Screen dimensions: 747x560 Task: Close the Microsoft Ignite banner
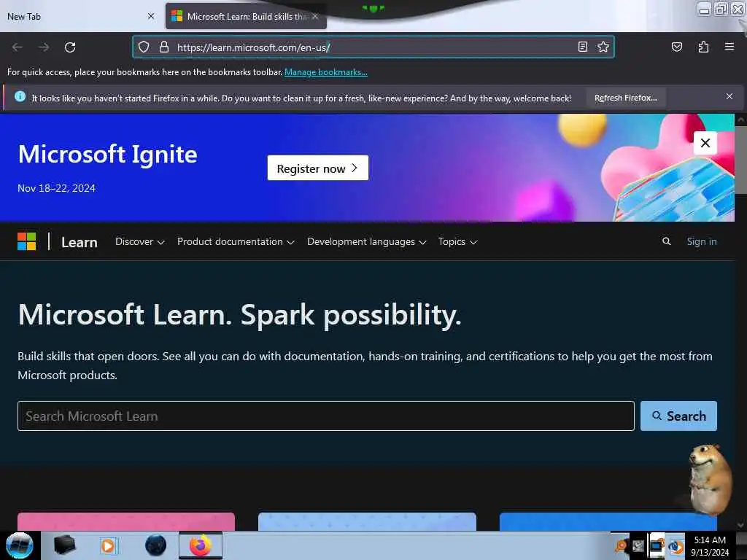click(705, 143)
